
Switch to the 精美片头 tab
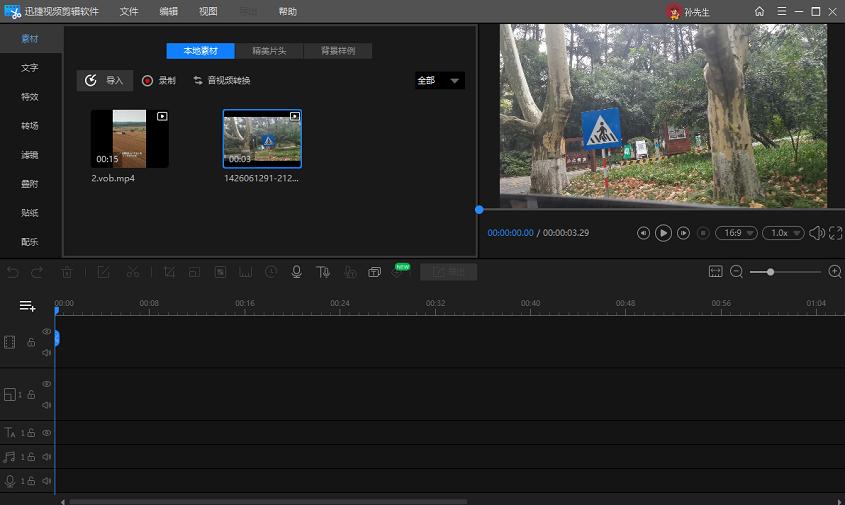point(269,51)
